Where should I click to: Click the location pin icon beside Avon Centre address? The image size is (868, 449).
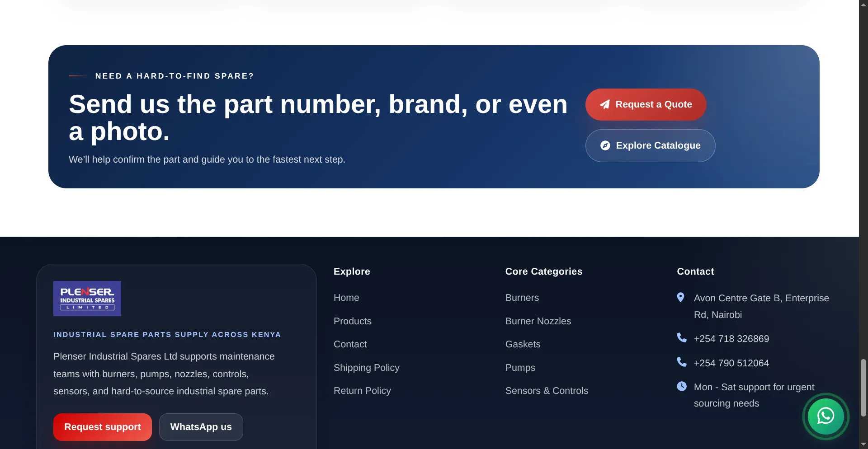pos(681,297)
